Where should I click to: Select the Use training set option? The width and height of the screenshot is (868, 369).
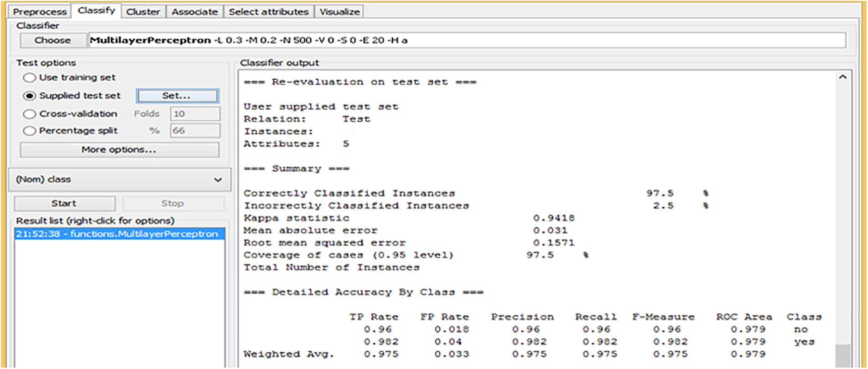click(30, 78)
